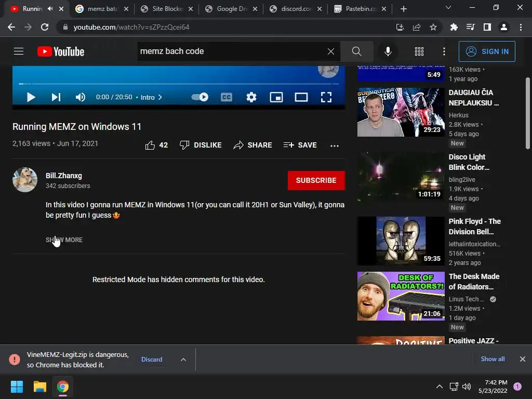The width and height of the screenshot is (532, 399).
Task: Click the address bar URL
Action: tap(131, 27)
